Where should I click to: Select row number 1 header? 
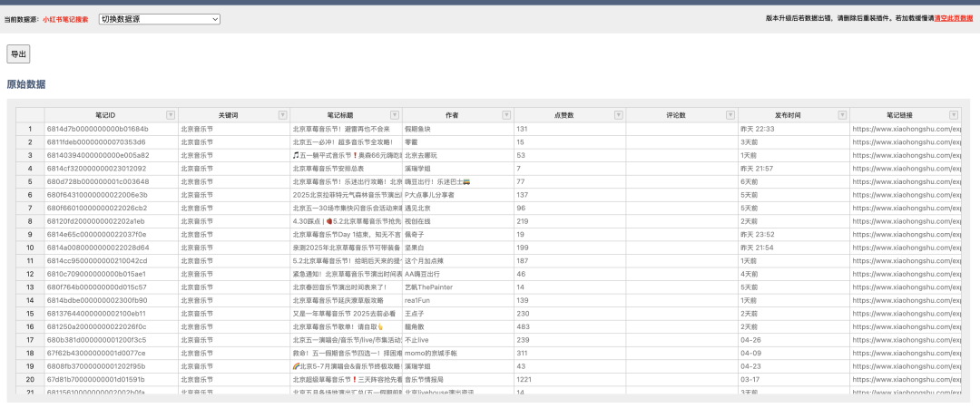30,129
